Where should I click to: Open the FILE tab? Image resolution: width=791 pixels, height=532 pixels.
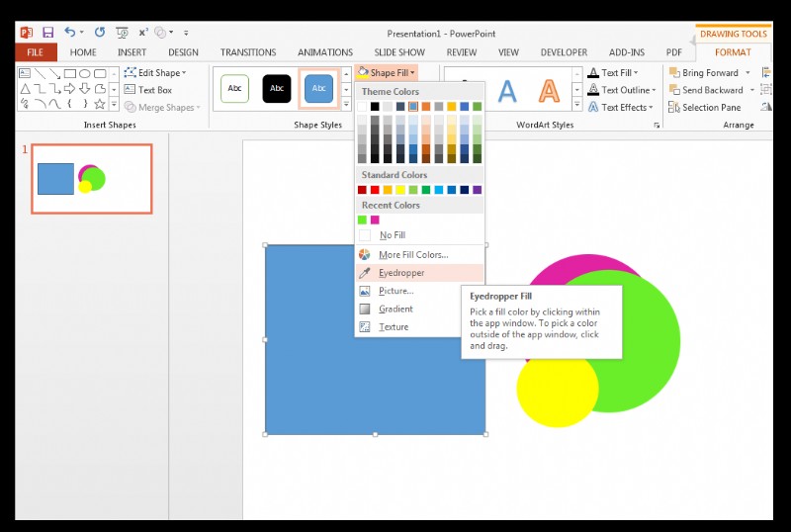pyautogui.click(x=36, y=52)
